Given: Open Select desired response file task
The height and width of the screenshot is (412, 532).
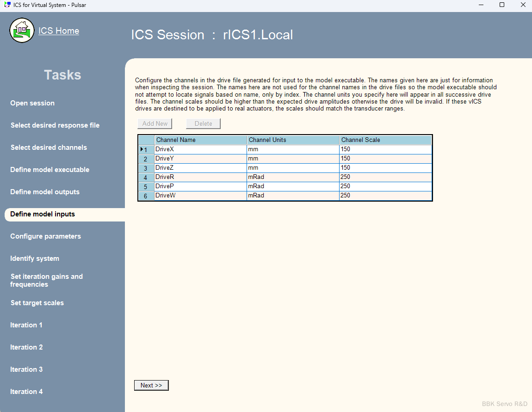Looking at the screenshot, I should (55, 125).
